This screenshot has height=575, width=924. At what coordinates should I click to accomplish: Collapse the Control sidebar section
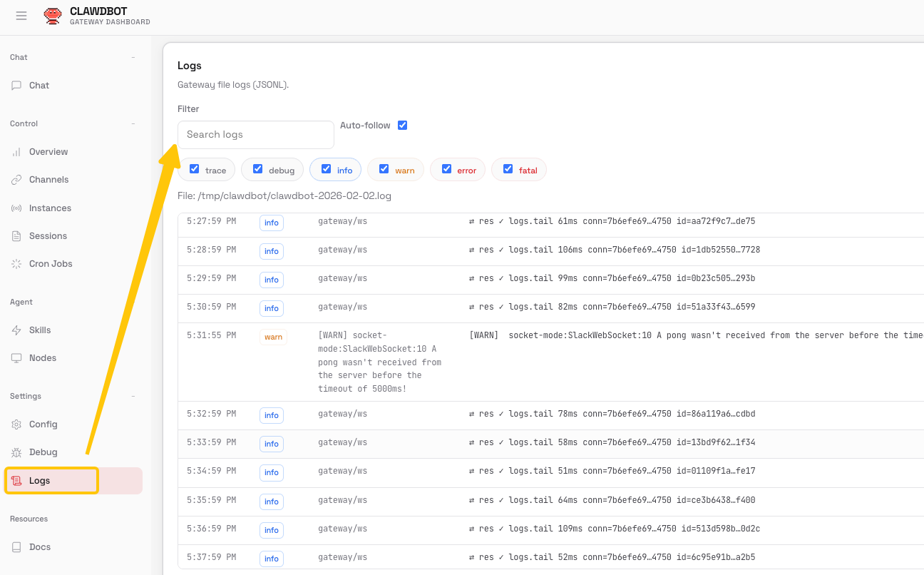(x=133, y=123)
